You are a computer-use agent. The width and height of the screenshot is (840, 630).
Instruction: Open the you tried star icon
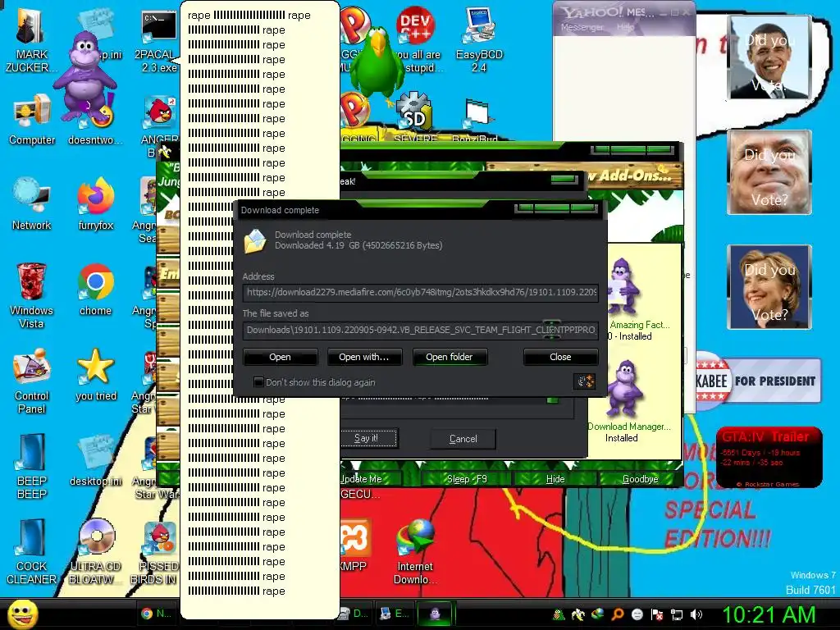tap(96, 375)
